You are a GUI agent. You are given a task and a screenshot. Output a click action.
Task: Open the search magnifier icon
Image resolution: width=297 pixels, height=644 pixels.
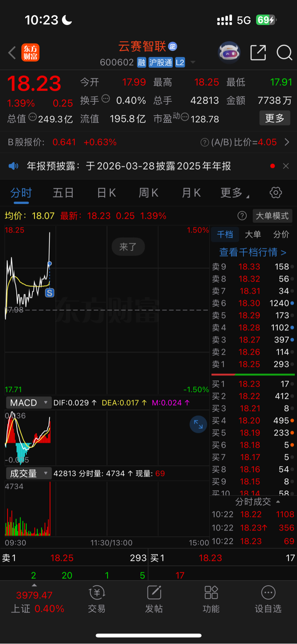coord(284,52)
